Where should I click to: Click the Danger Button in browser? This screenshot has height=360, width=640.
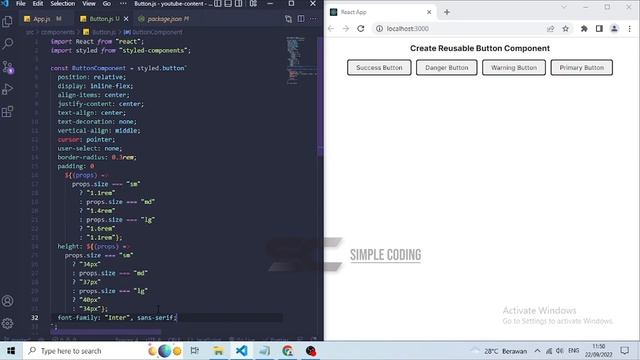click(x=447, y=68)
